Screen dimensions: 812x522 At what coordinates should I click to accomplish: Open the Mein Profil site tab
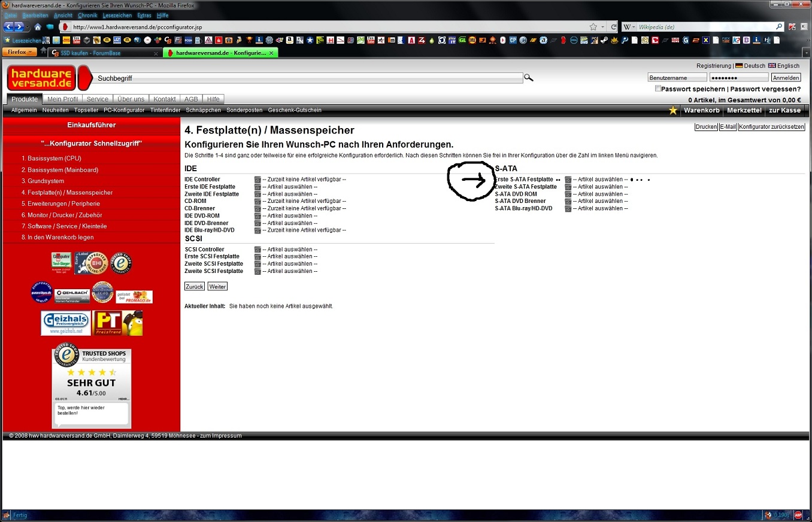[63, 99]
